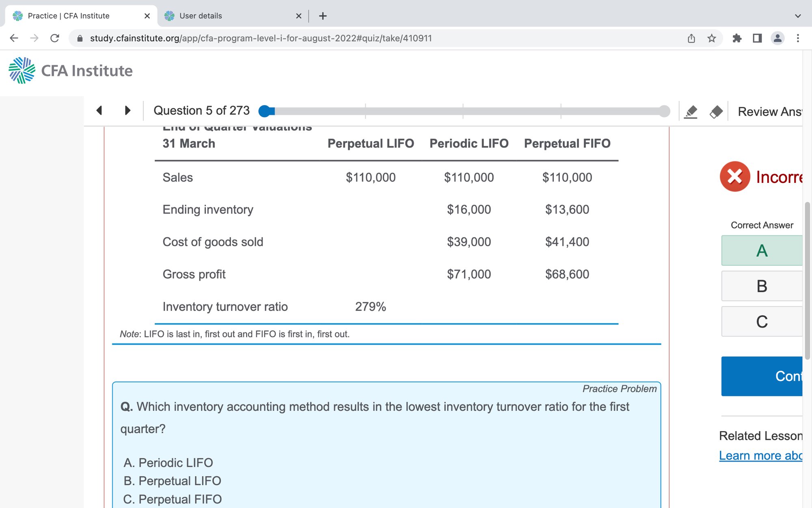Select answer option B

[762, 286]
